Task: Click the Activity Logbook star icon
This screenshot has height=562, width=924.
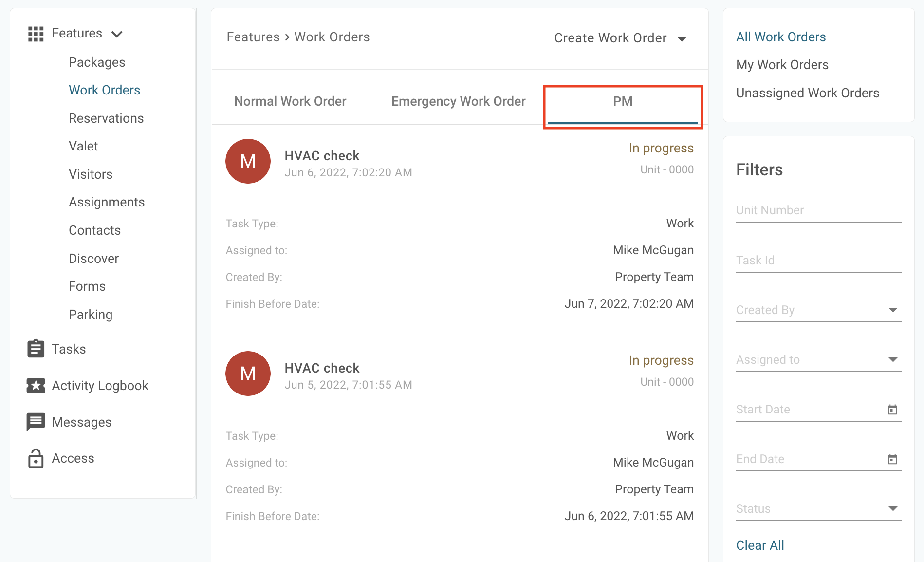Action: [36, 385]
